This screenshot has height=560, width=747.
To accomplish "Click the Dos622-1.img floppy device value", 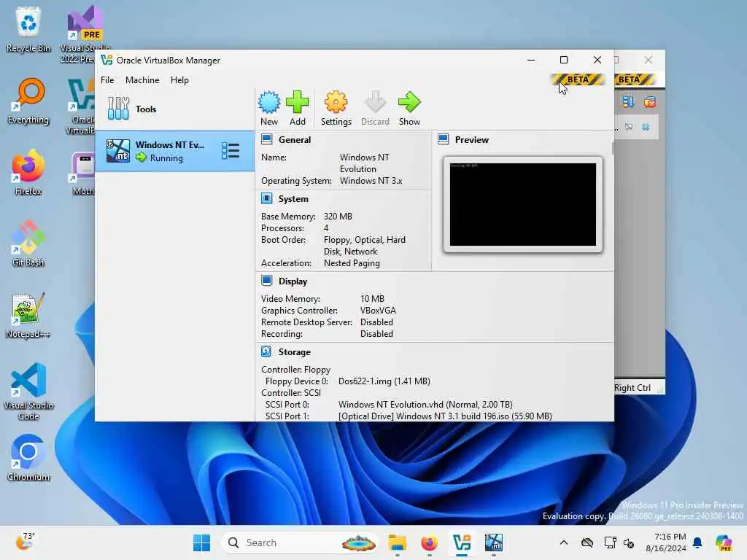I will [x=384, y=381].
